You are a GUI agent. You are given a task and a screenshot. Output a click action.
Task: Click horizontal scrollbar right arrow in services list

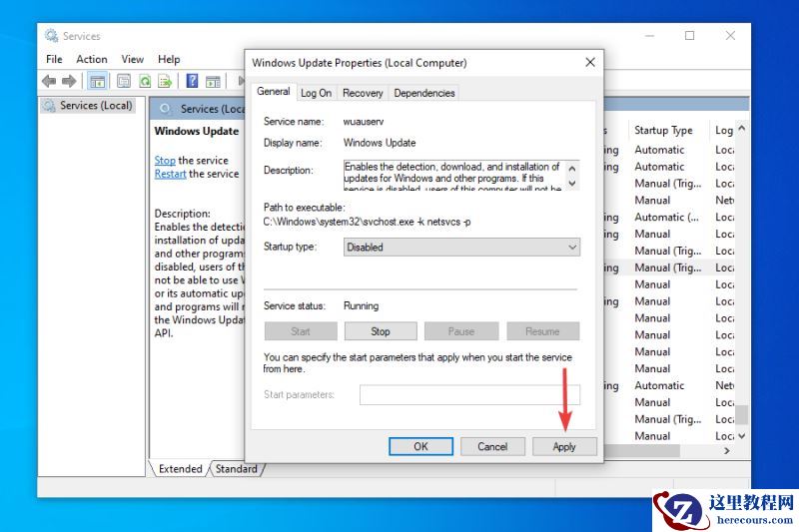pyautogui.click(x=727, y=450)
